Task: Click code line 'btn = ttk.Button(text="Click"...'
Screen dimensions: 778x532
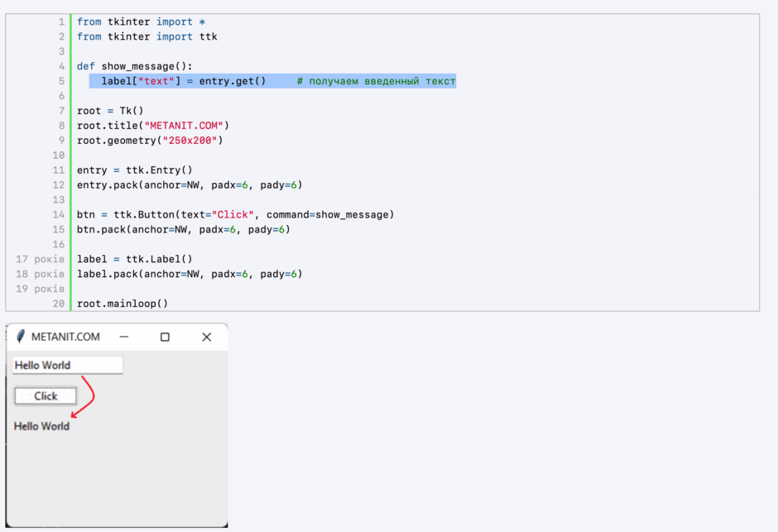Action: (236, 214)
